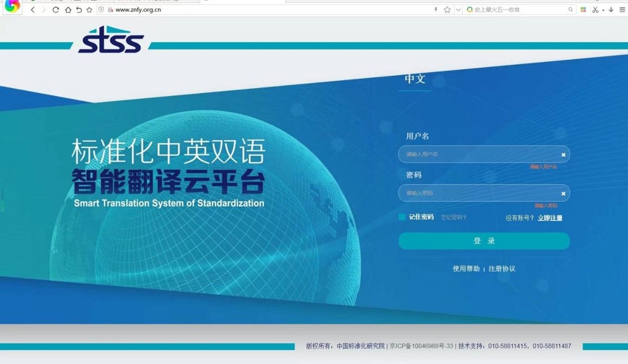Screen dimensions: 628x364
Task: Click the star icon beside the home button
Action: [x=89, y=10]
